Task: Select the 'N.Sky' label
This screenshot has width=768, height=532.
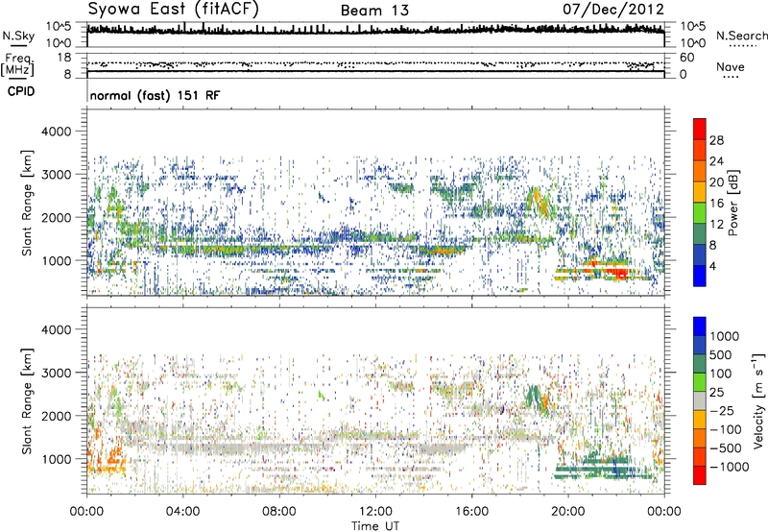Action: [x=18, y=36]
